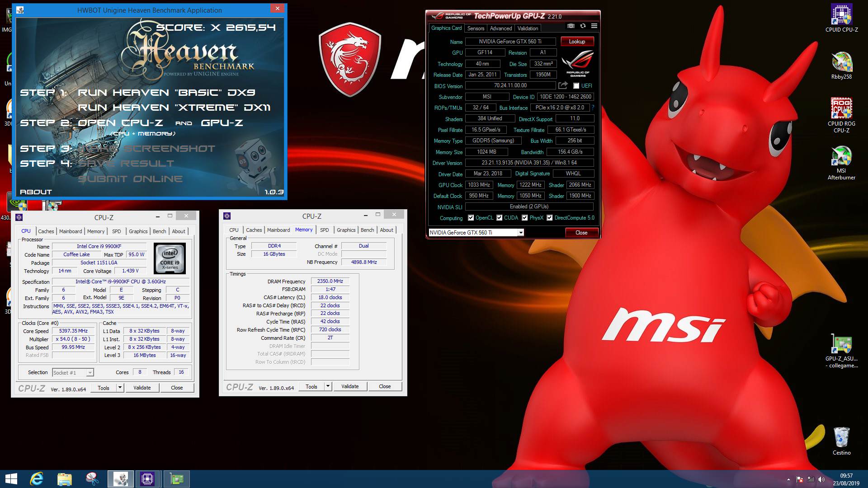Image resolution: width=868 pixels, height=488 pixels.
Task: Show hidden tray icons arrow
Action: pos(789,479)
